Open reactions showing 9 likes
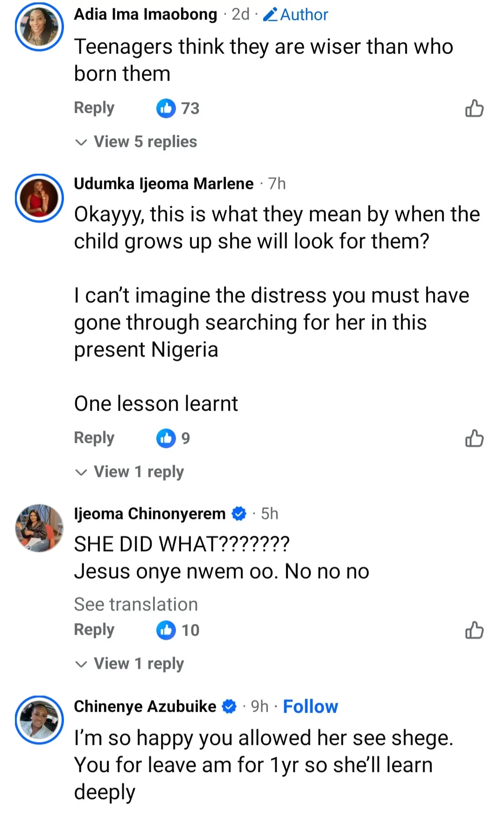The image size is (504, 819). coord(173,438)
